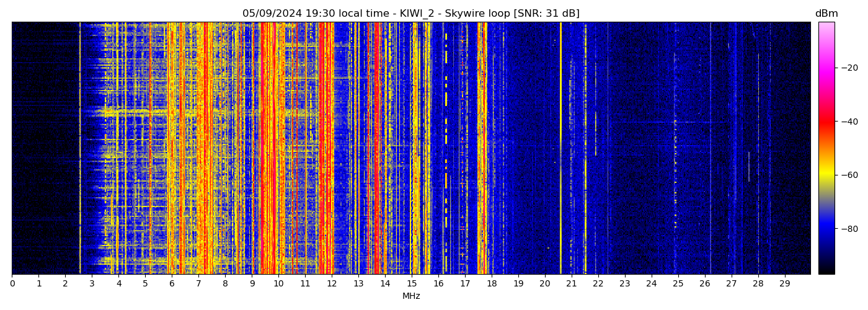Click the 29 MHz x-axis tick label
This screenshot has width=868, height=310.
point(784,283)
